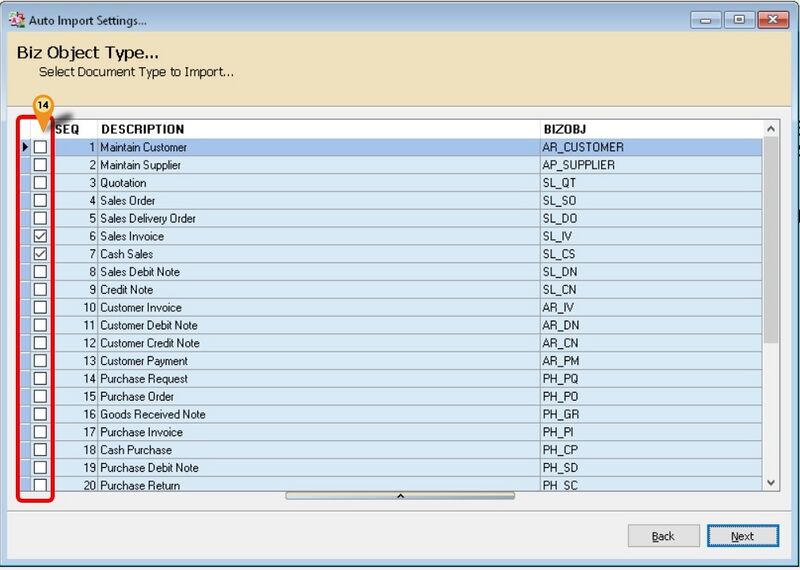Select the Customer Payment row
800x570 pixels.
[x=144, y=361]
